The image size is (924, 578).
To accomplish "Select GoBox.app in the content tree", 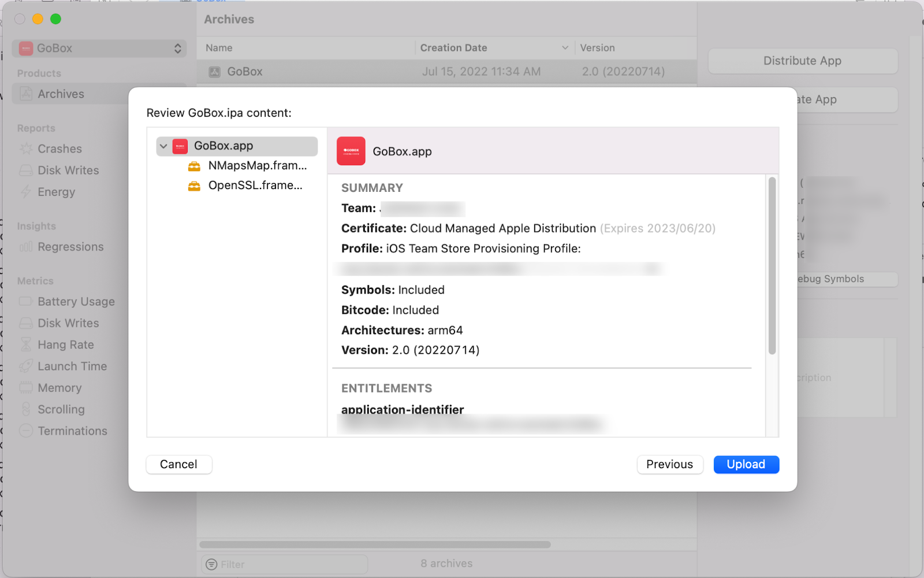I will (237, 146).
